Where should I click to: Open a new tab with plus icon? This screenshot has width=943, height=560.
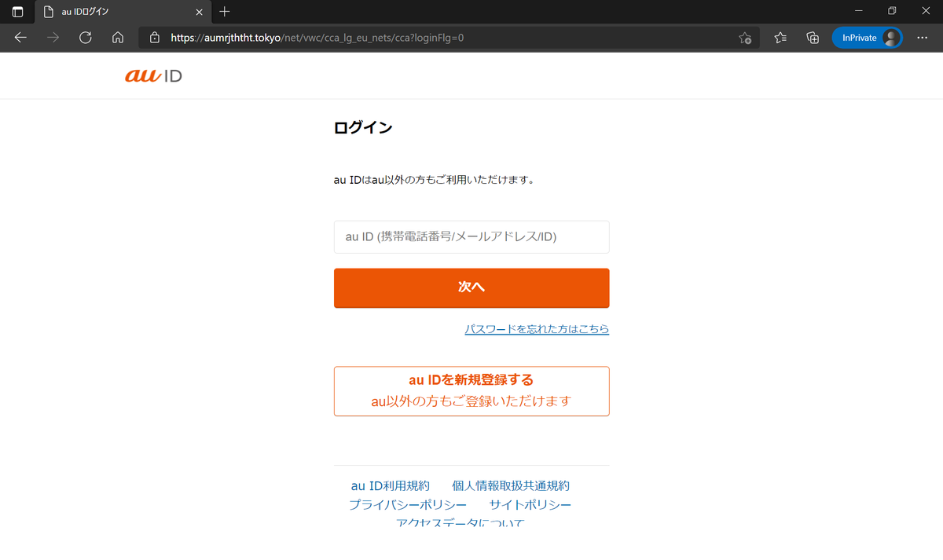click(x=225, y=12)
